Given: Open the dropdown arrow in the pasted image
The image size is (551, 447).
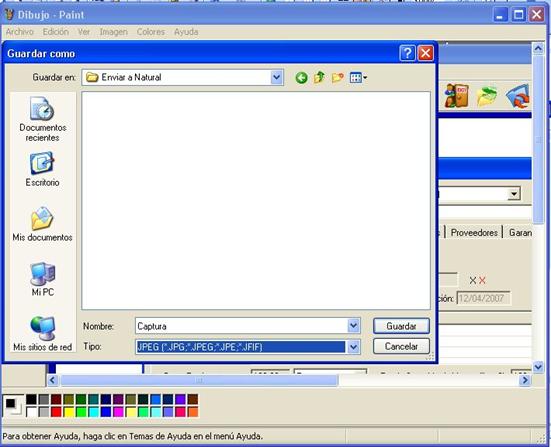Looking at the screenshot, I should [x=514, y=194].
